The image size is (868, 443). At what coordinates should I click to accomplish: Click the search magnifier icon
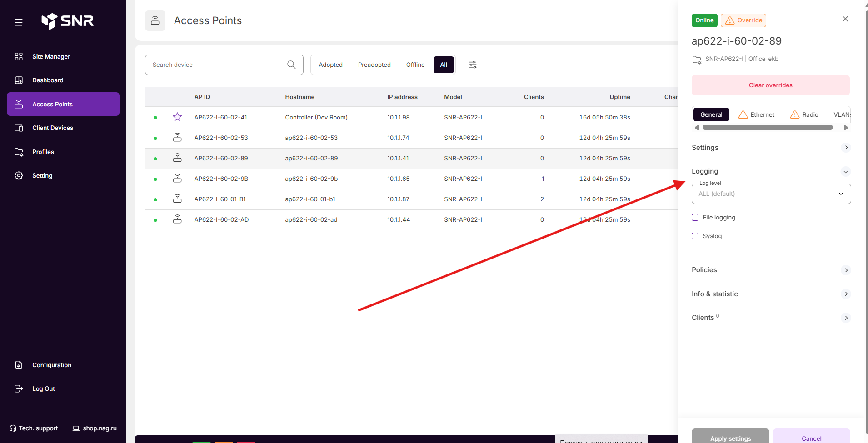[x=291, y=65]
